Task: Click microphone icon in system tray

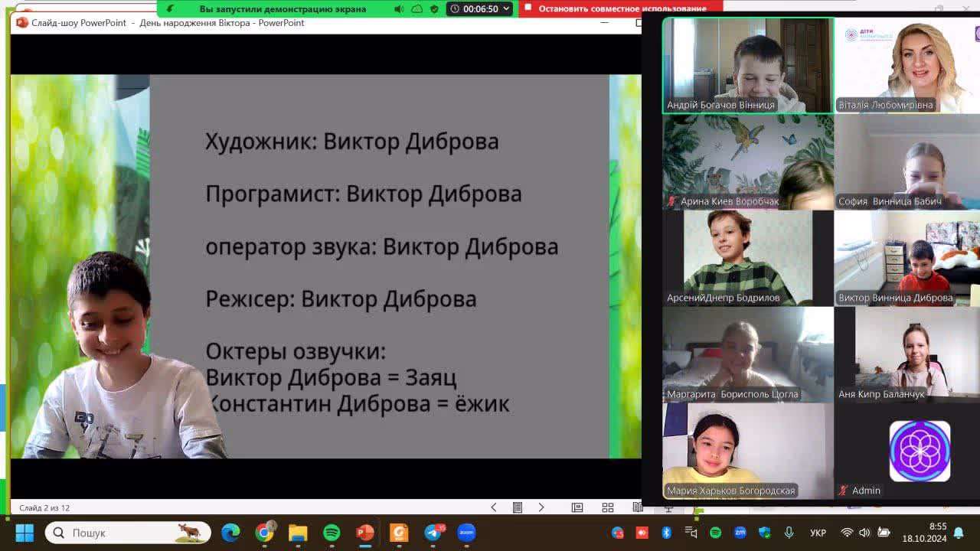Action: (789, 533)
